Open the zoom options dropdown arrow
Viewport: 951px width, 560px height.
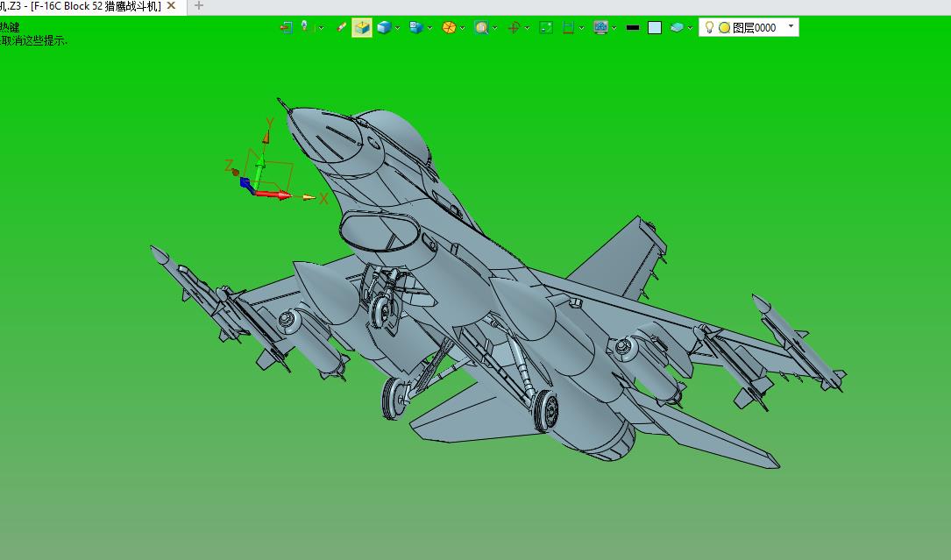[x=495, y=28]
